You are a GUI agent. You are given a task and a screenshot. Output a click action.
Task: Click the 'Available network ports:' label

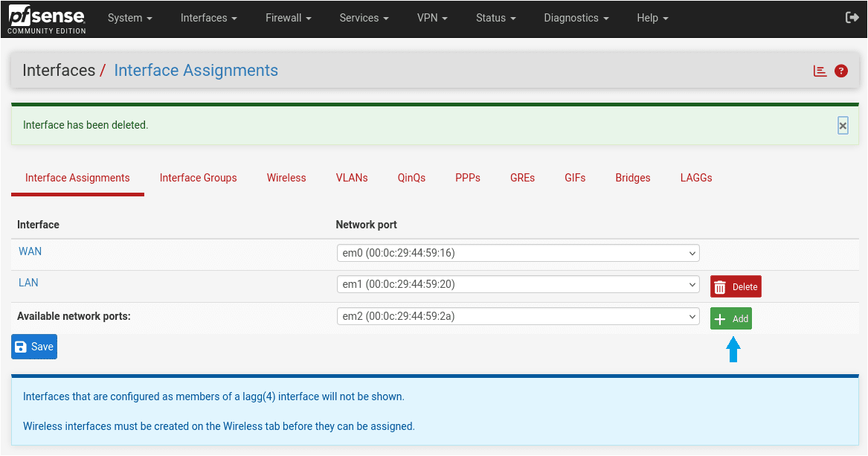[74, 316]
